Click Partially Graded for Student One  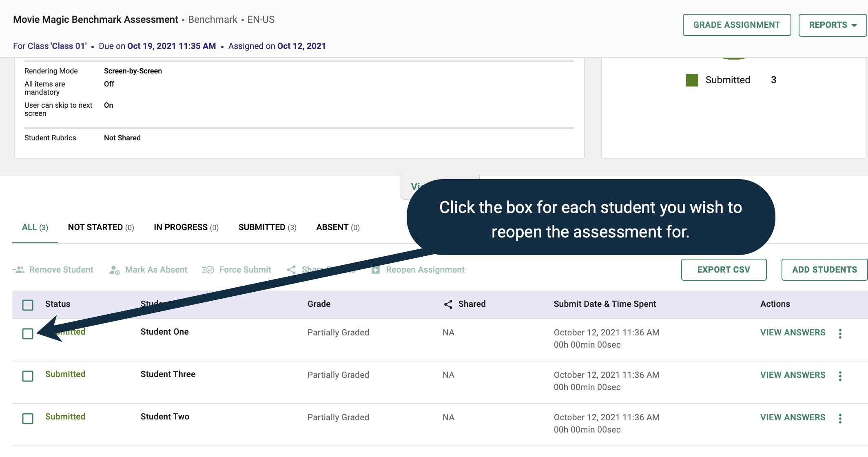[x=338, y=333]
